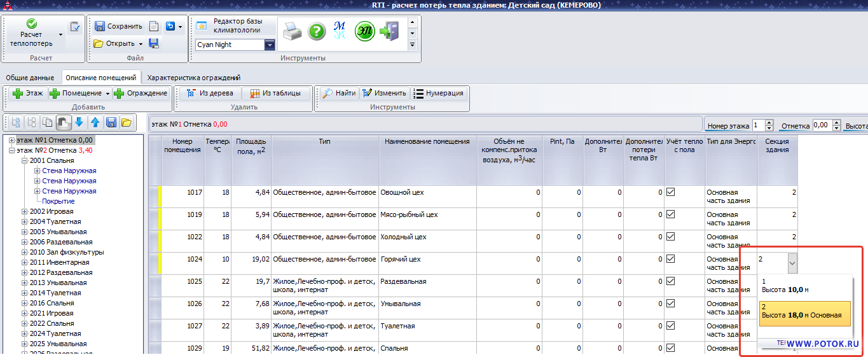The width and height of the screenshot is (868, 357).
Task: Click the save-as disk icon beside Открыть
Action: [x=154, y=43]
